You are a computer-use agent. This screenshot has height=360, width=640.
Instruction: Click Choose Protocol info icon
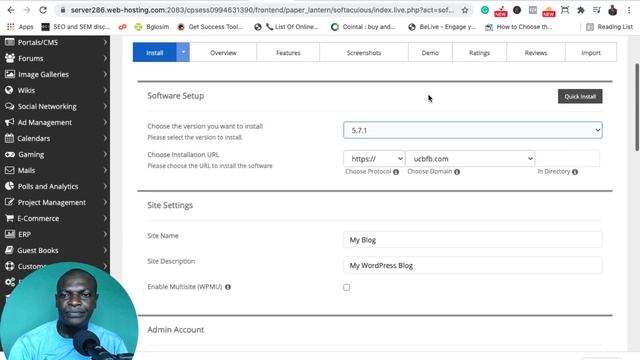396,172
